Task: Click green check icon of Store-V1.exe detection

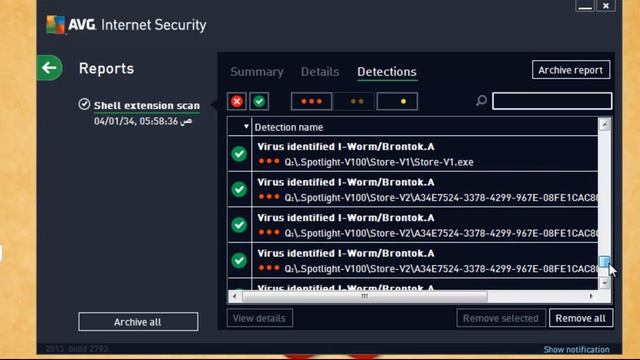Action: (x=239, y=154)
